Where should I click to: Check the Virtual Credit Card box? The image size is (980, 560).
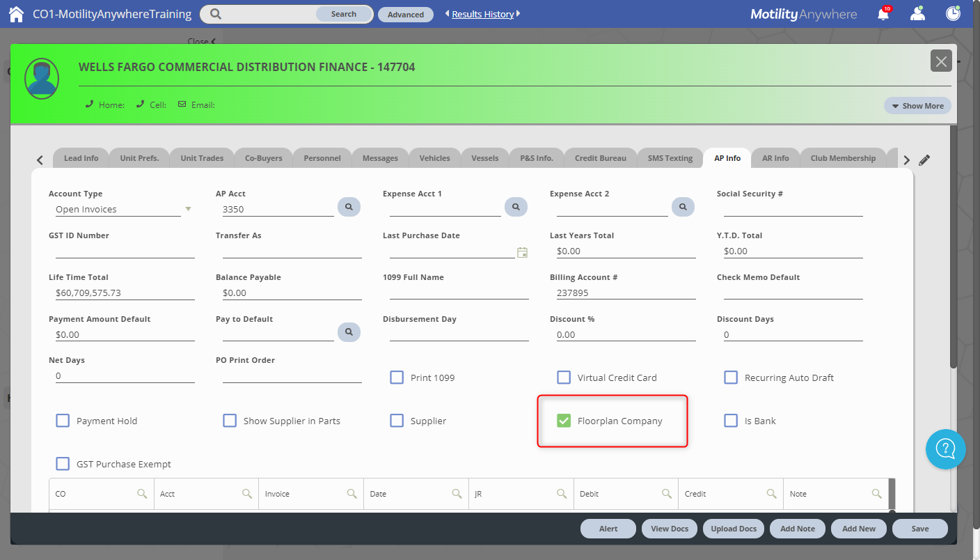(564, 378)
